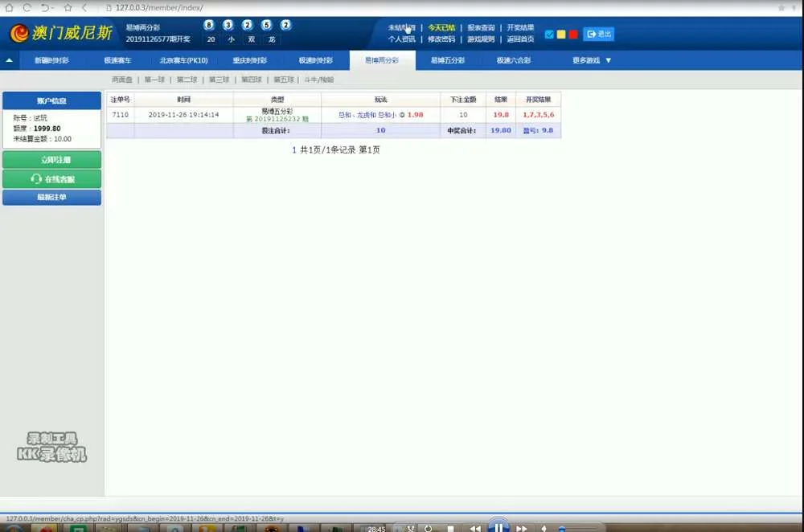Select the blue checkmark theme box
Screen dimensions: 804x532
(549, 35)
